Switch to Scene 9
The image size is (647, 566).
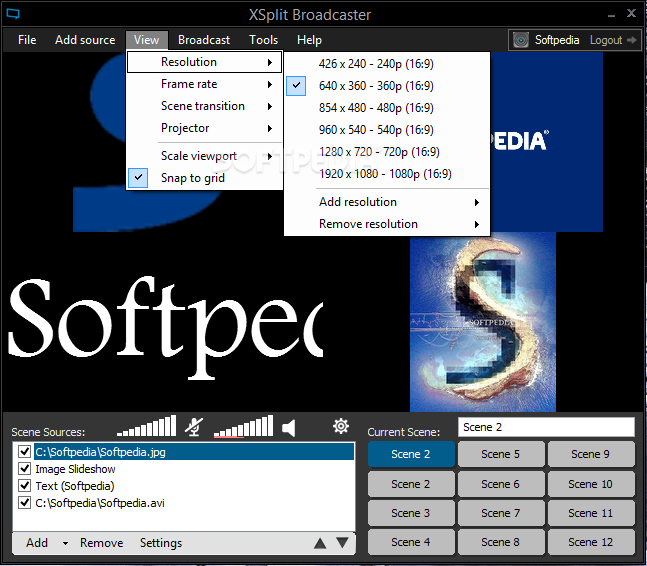(591, 454)
